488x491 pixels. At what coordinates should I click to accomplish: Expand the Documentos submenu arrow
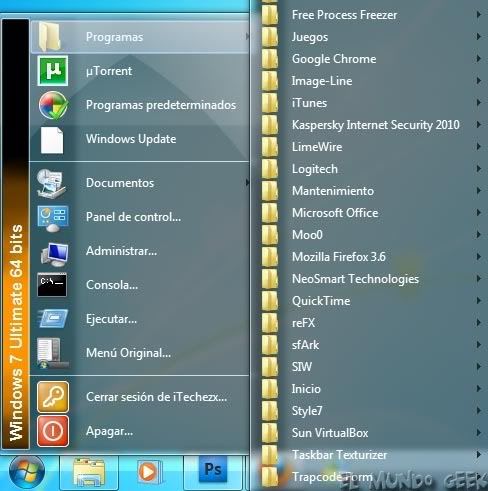point(247,182)
